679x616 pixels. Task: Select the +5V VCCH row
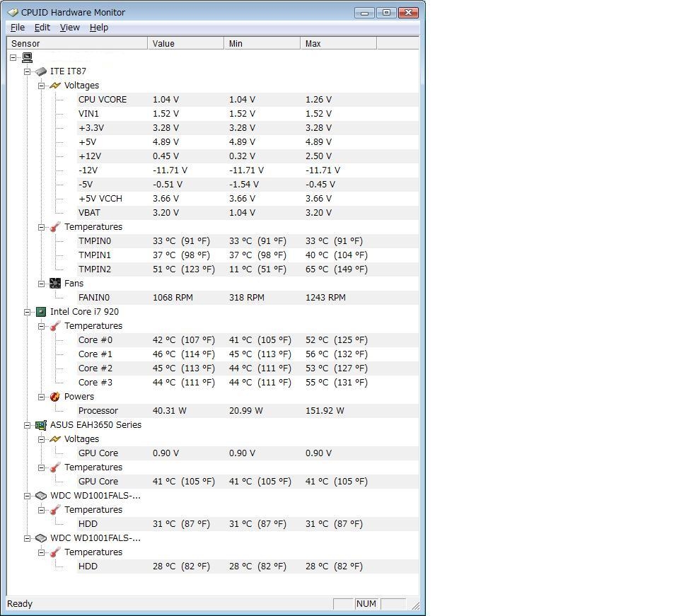pos(248,199)
